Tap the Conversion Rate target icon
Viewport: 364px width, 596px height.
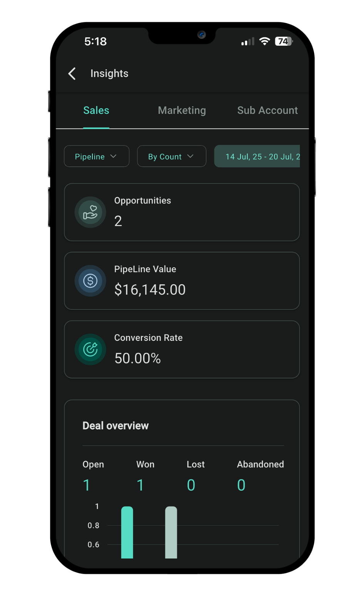(90, 349)
